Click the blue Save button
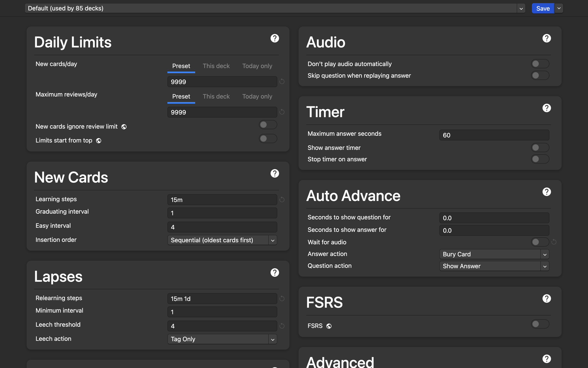 543,8
